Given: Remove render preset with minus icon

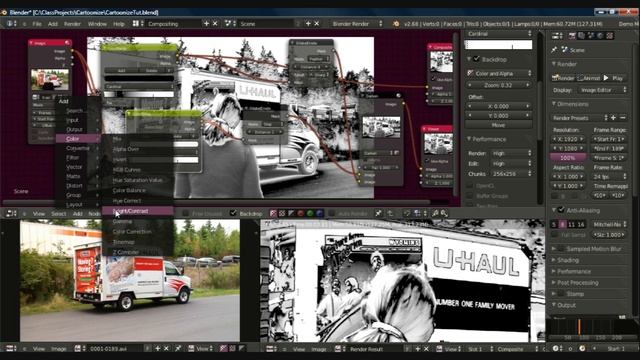Looking at the screenshot, I should (x=622, y=118).
